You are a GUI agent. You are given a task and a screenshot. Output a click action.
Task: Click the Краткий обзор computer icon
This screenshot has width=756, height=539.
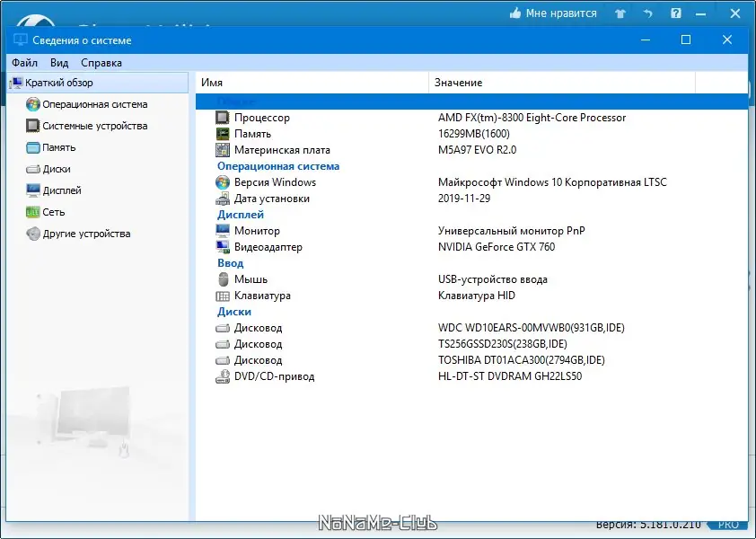[16, 83]
